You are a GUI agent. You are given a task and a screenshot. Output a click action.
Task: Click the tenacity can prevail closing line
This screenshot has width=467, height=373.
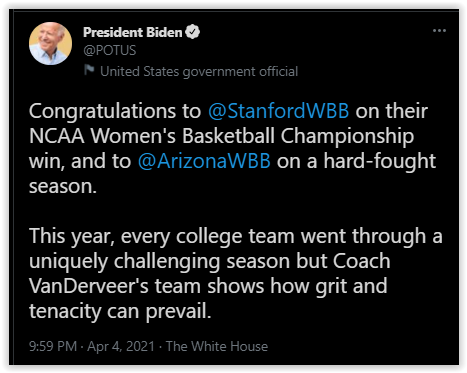[120, 312]
